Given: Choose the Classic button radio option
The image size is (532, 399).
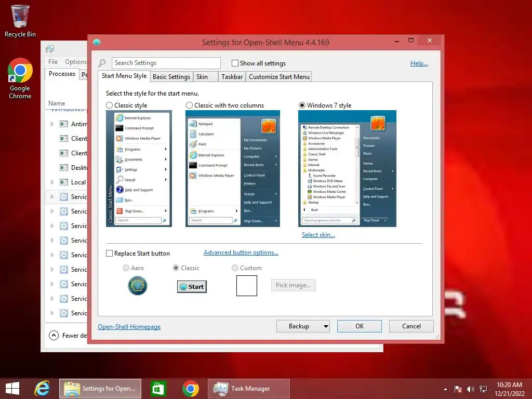Looking at the screenshot, I should click(176, 268).
